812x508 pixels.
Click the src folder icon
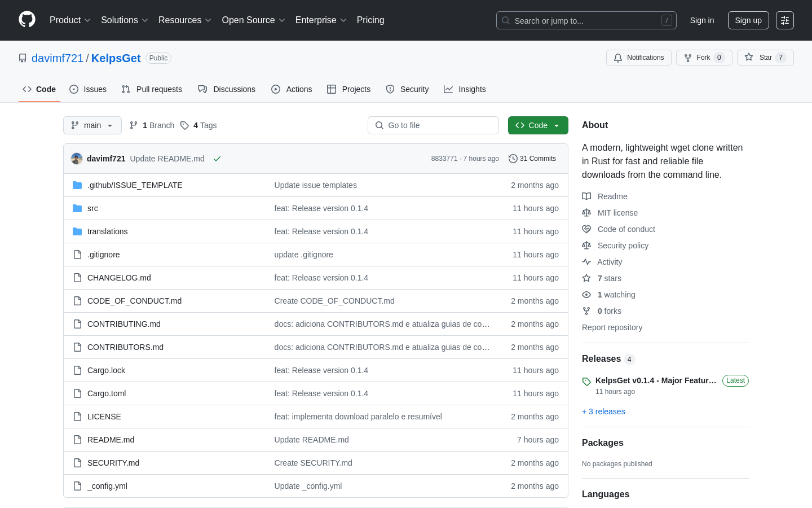click(77, 208)
